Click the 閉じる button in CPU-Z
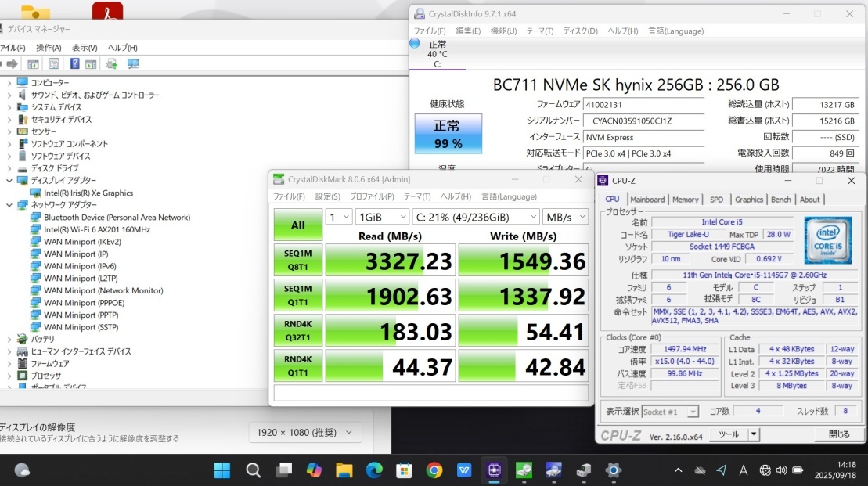The height and width of the screenshot is (486, 868). click(x=838, y=434)
